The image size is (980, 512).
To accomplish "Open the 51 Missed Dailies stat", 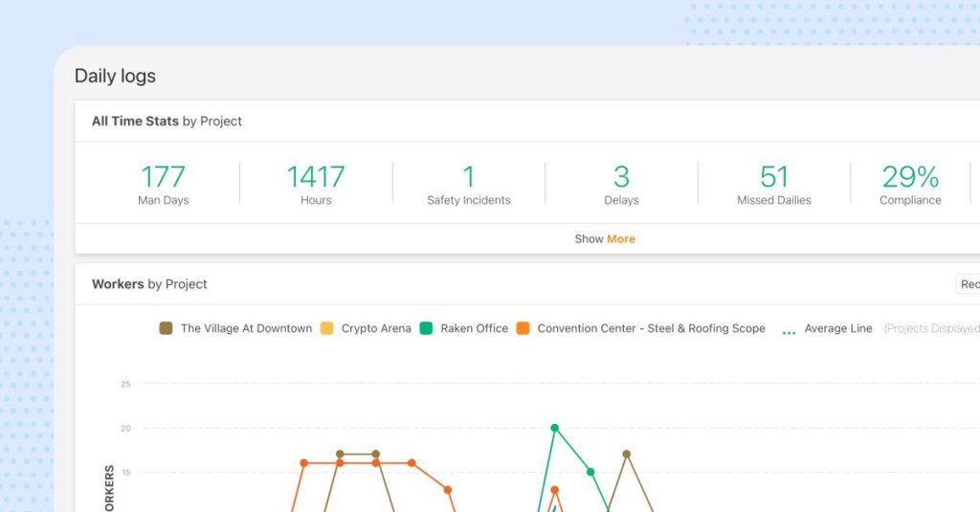I will click(x=773, y=185).
